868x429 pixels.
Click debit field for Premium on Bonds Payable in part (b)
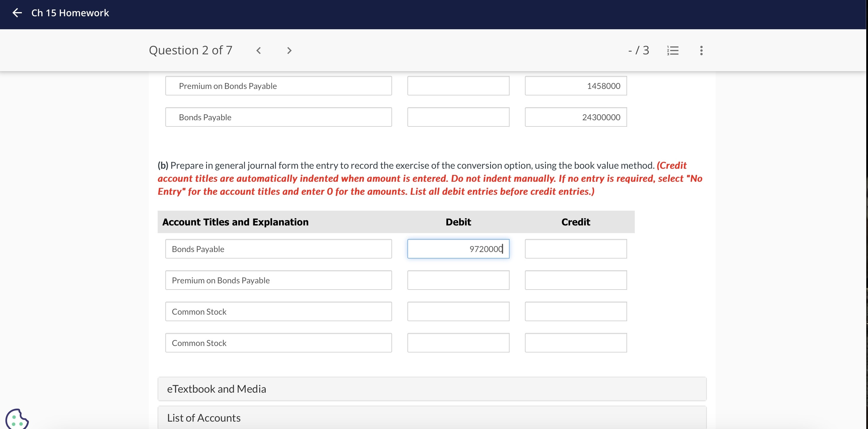tap(458, 280)
